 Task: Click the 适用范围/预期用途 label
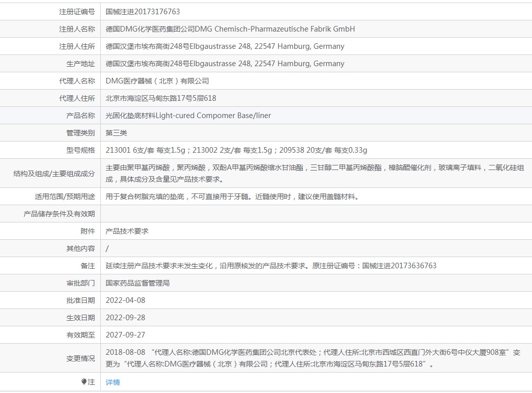(x=65, y=196)
